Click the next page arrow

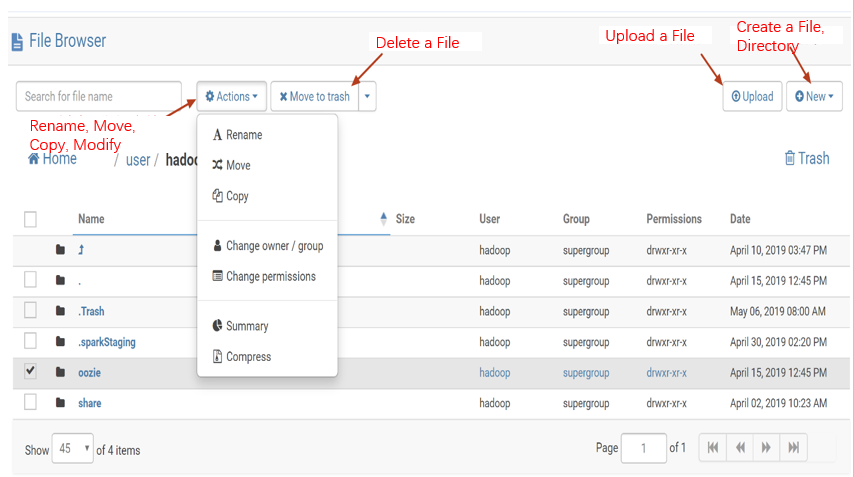[766, 448]
